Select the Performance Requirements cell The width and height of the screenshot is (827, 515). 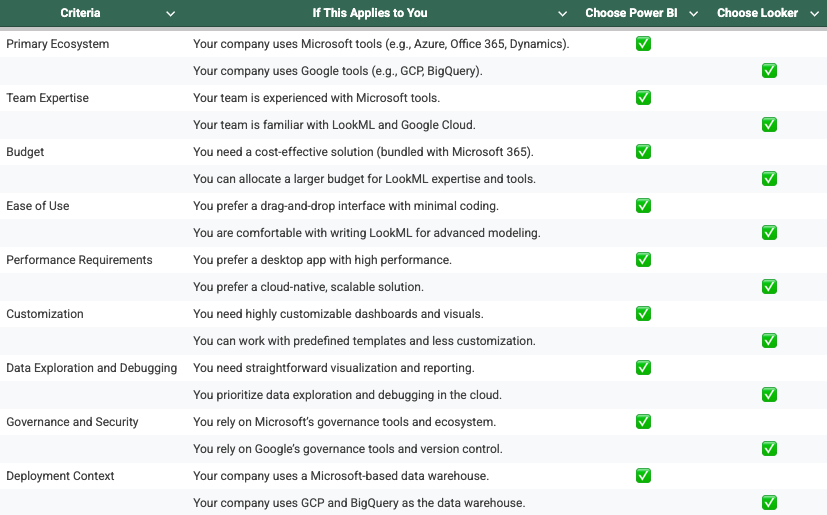pos(79,260)
